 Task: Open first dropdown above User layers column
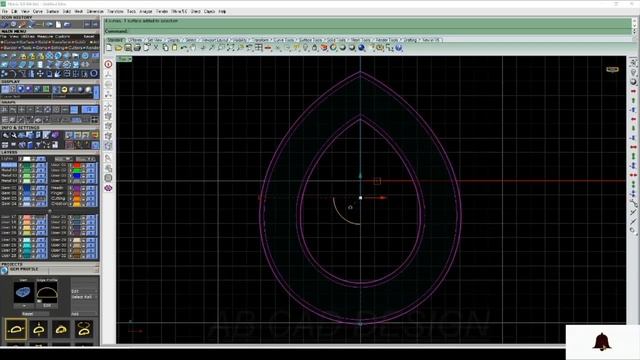63,159
